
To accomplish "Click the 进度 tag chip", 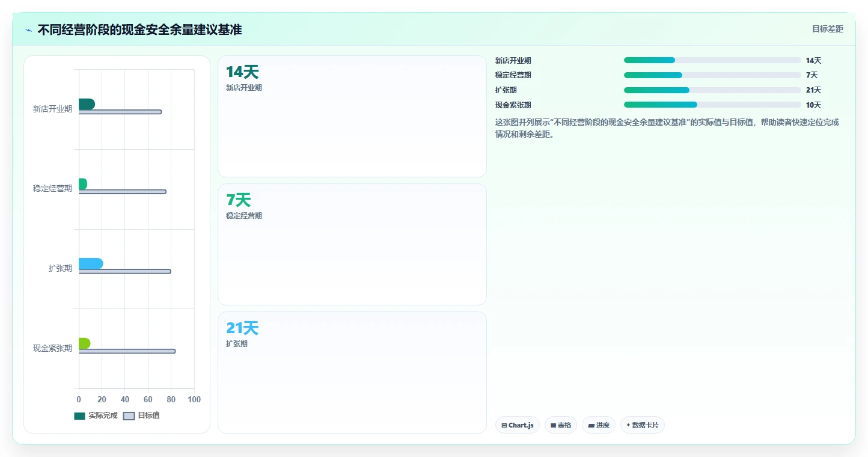I will click(599, 425).
